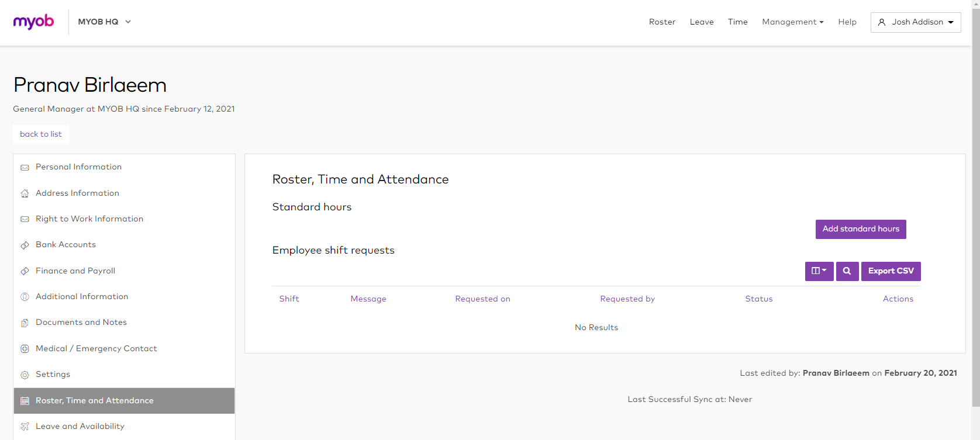Follow the back to list link
This screenshot has width=980, height=440.
[x=41, y=134]
